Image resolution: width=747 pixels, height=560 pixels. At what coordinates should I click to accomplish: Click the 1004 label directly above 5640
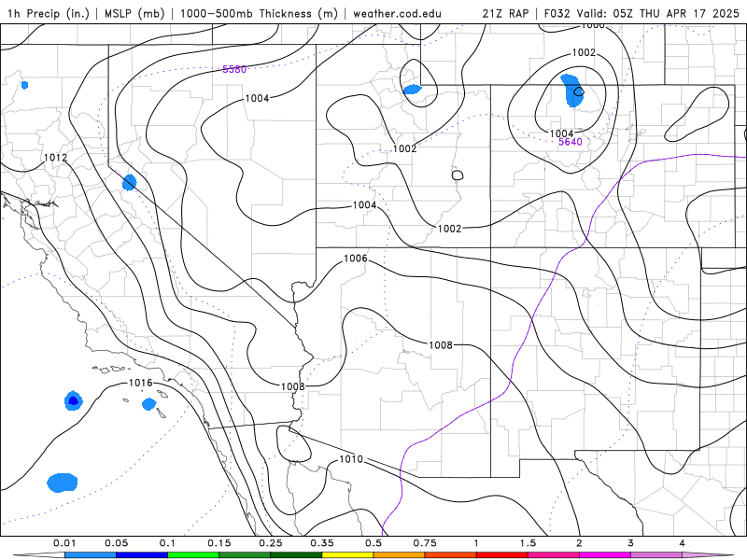click(x=562, y=133)
